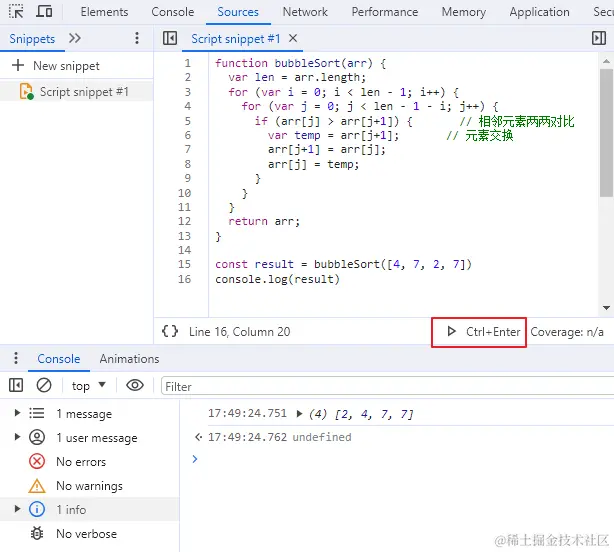Hide the navigator sidebar using toggle icon
The image size is (614, 552).
pos(170,38)
